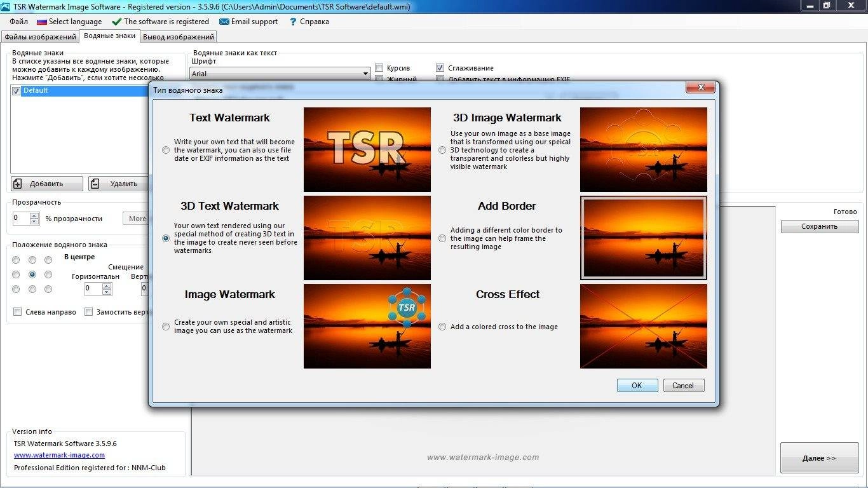Click the transparency percent stepper
Viewport: 868px width, 488px height.
[x=35, y=219]
